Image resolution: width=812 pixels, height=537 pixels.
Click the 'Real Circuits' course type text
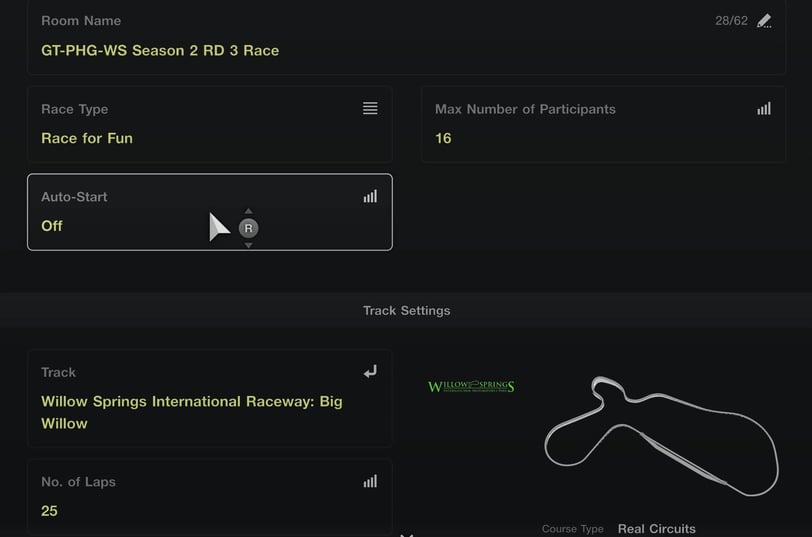(657, 529)
